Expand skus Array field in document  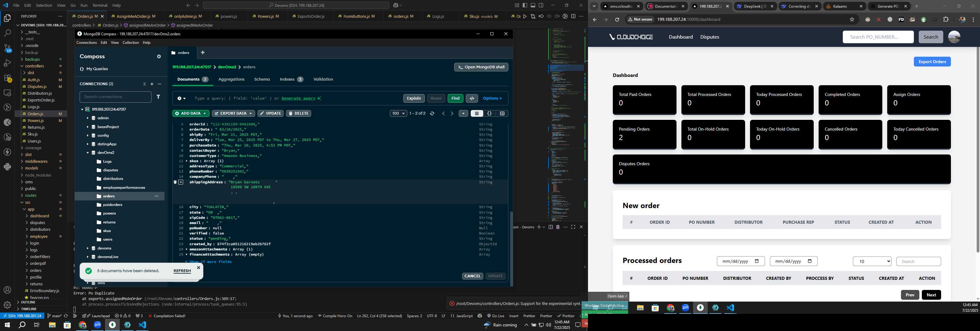[187, 161]
